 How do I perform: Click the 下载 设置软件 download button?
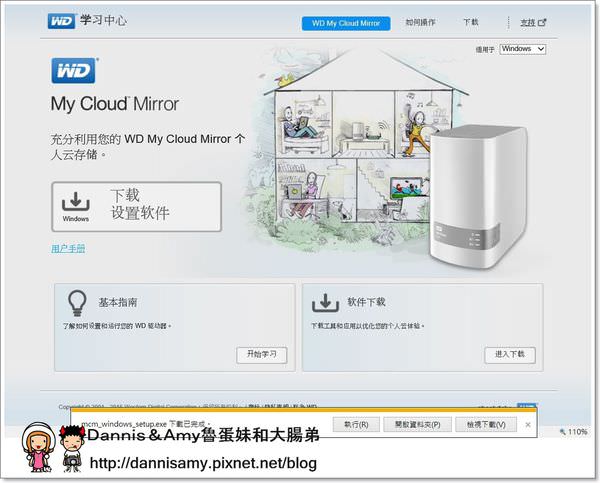tap(137, 207)
